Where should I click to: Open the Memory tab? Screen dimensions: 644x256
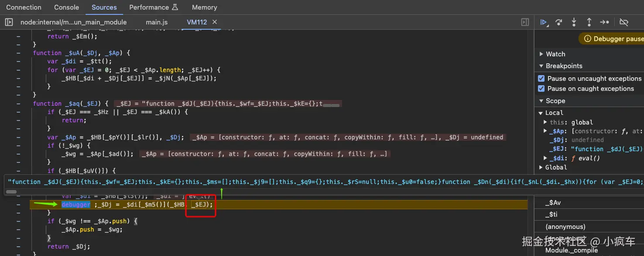pyautogui.click(x=204, y=7)
